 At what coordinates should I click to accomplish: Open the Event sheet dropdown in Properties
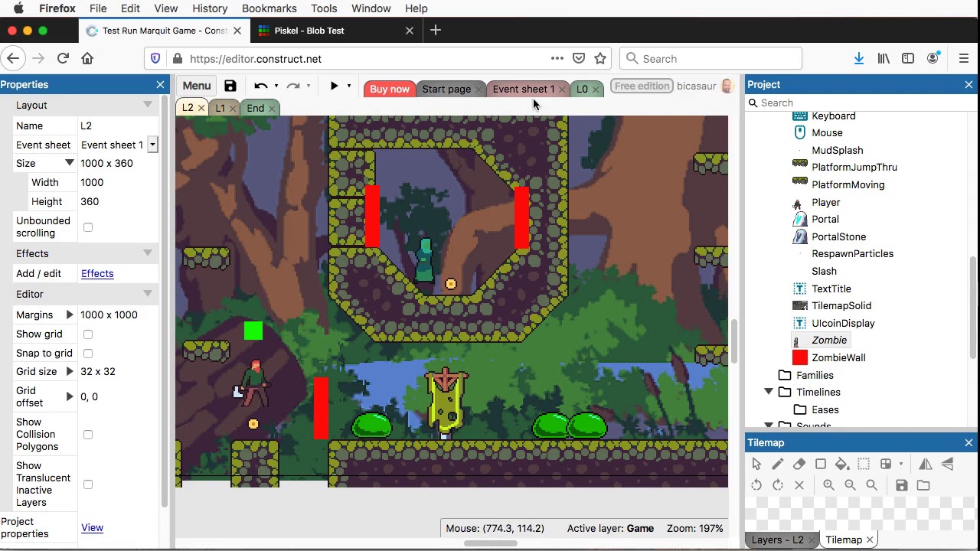pos(152,145)
